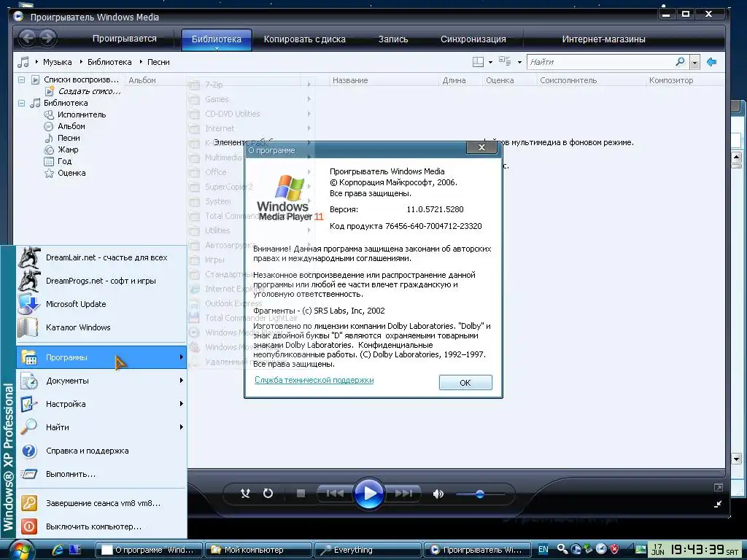Toggle repeat mode icon

268,494
